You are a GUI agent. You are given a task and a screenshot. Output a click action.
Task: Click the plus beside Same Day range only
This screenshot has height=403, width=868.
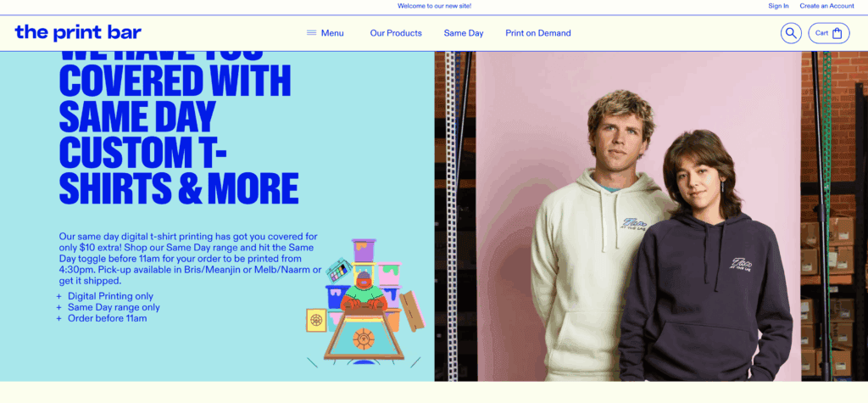[x=59, y=307]
